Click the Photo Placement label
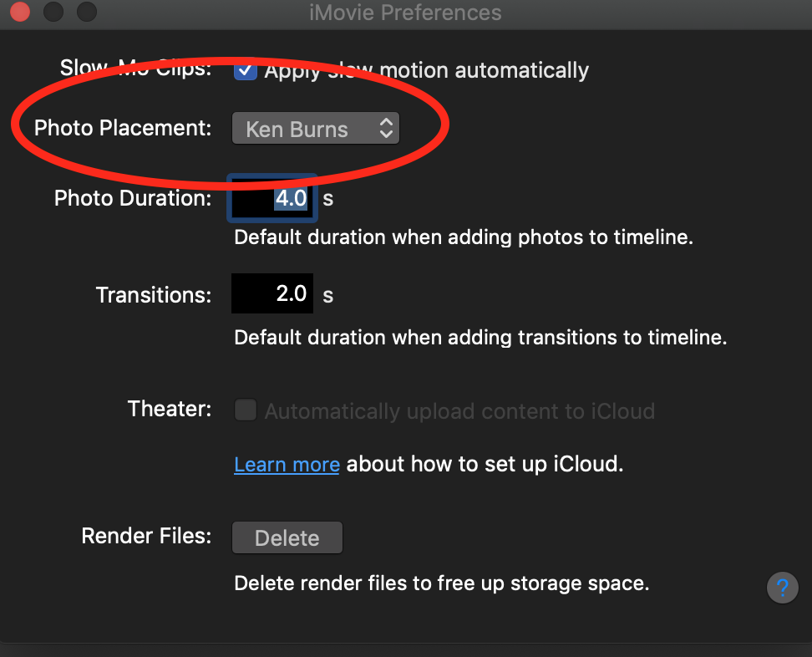 pos(123,128)
